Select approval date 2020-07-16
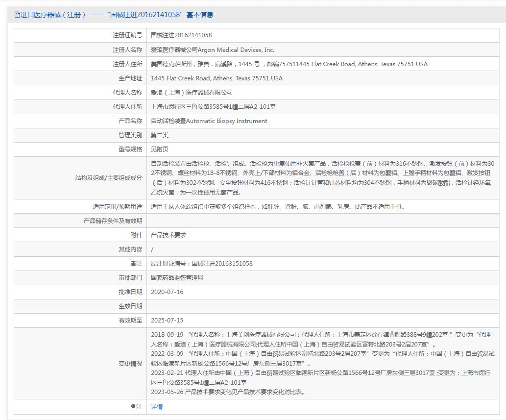The height and width of the screenshot is (420, 506). pos(167,292)
